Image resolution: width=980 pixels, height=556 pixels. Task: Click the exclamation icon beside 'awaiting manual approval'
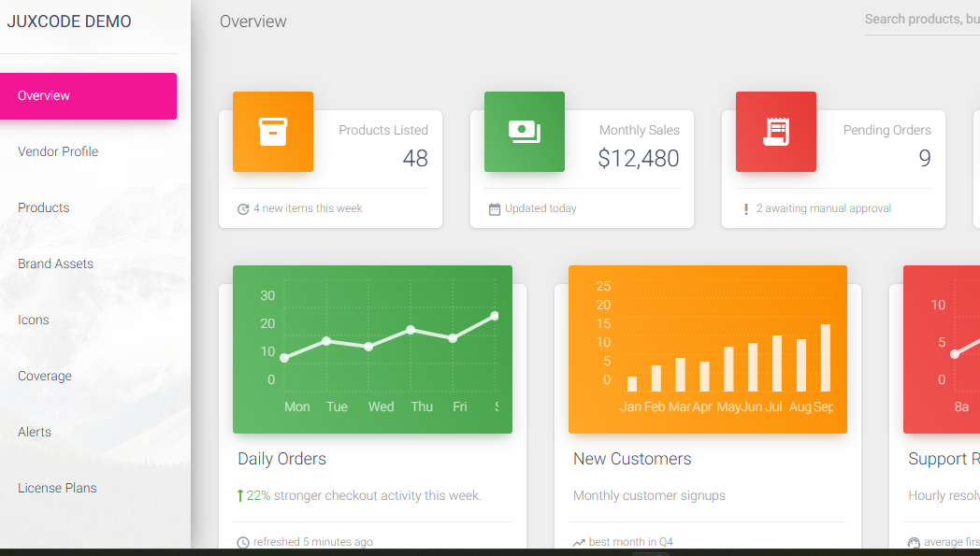[x=745, y=209]
